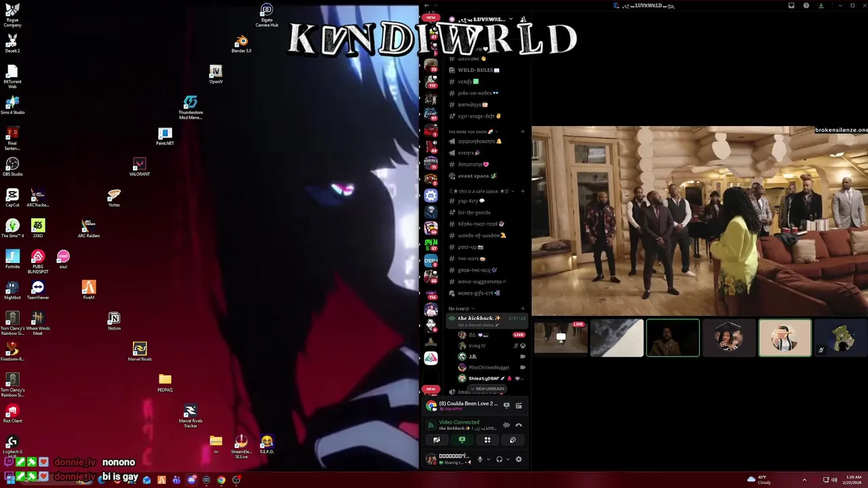Screen dimensions: 868x488
Task: Open Discord help icon in title bar
Action: (806, 5)
